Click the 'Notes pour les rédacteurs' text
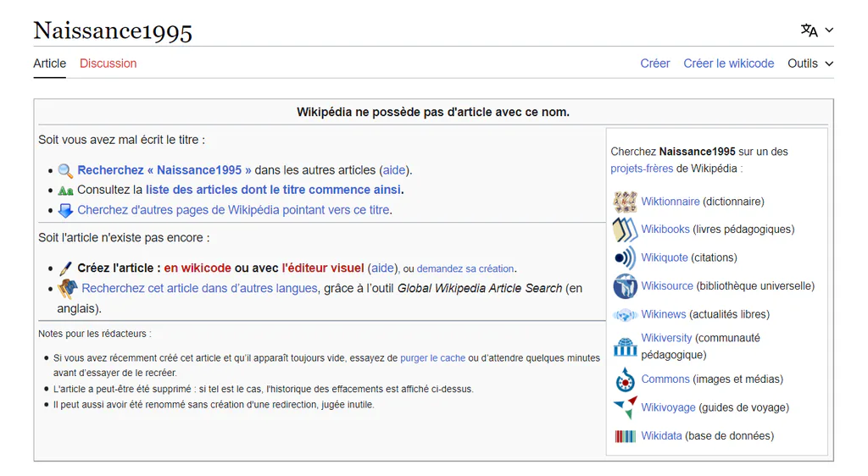Viewport: 868px width, 476px height. [x=95, y=334]
